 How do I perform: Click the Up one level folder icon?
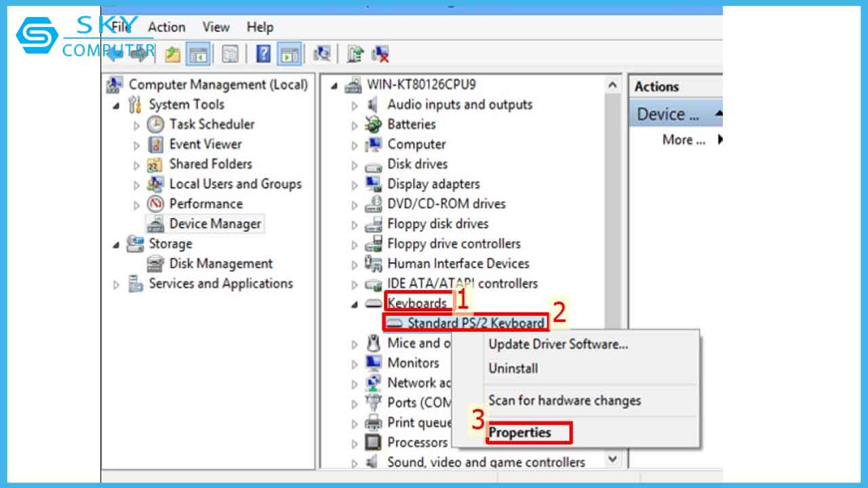pos(173,54)
